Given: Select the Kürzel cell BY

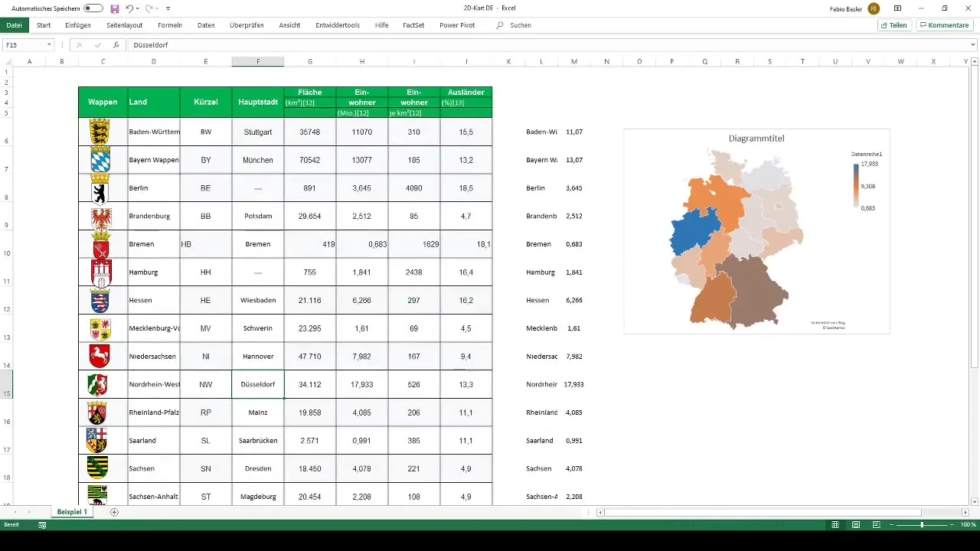Looking at the screenshot, I should point(206,160).
